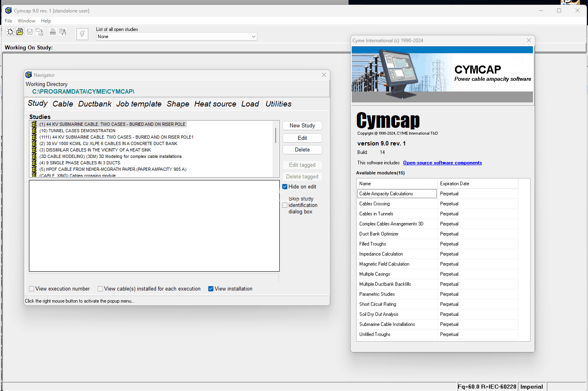Click the Print toolbar icon

[53, 31]
